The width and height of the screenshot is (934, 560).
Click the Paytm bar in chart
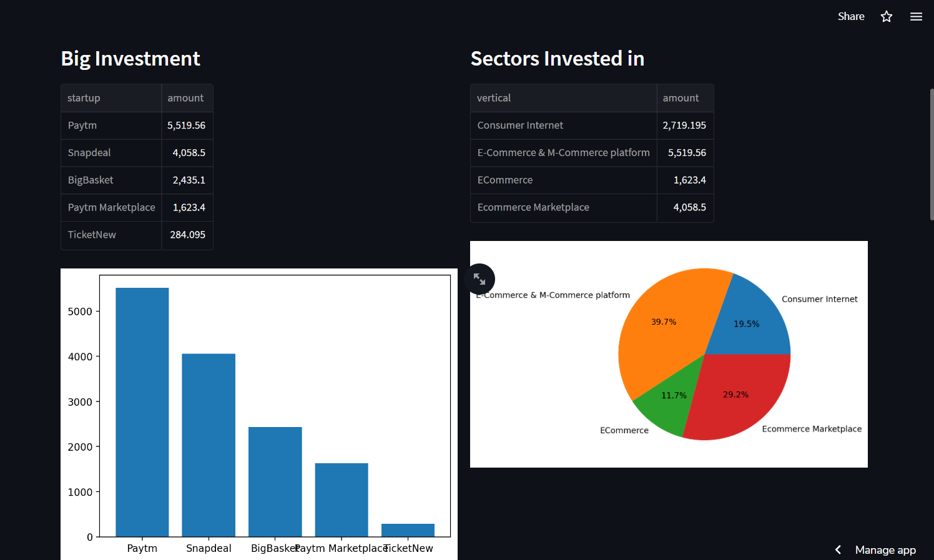[142, 412]
